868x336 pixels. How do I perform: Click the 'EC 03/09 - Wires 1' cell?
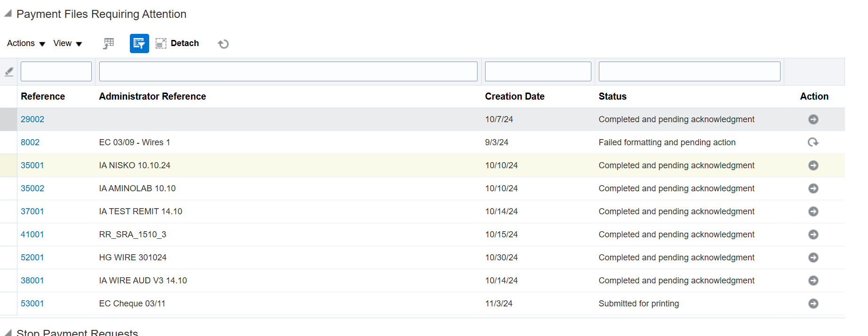pos(135,142)
